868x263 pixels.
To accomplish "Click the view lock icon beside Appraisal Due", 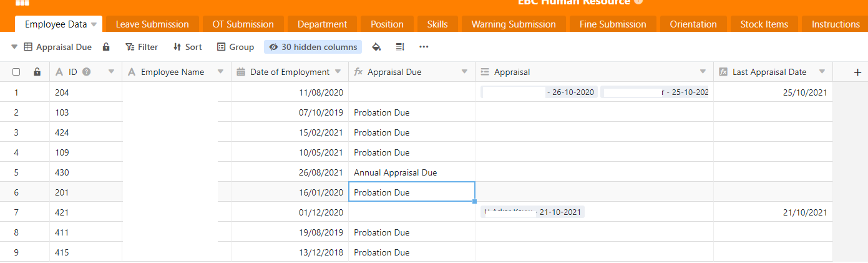I will [106, 47].
